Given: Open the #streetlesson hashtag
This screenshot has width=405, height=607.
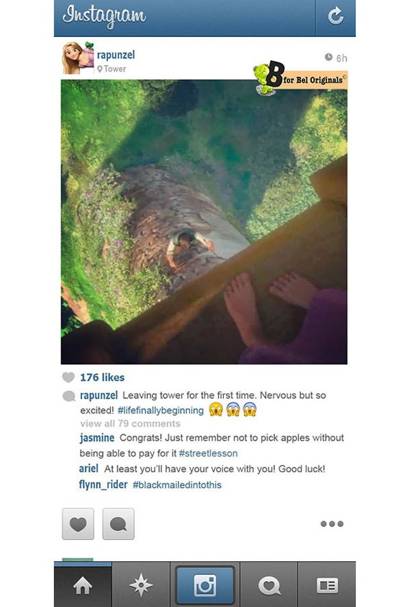Looking at the screenshot, I should tap(208, 453).
